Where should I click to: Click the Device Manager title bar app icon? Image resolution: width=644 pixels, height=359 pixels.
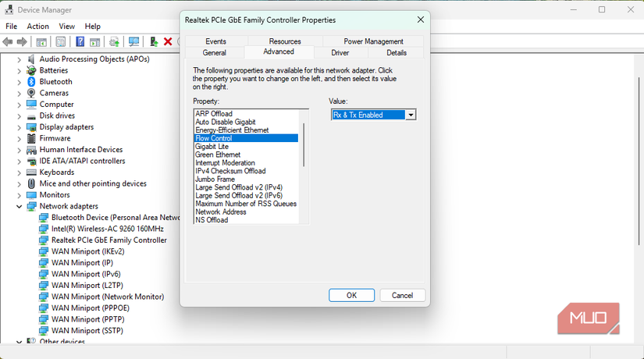point(9,9)
